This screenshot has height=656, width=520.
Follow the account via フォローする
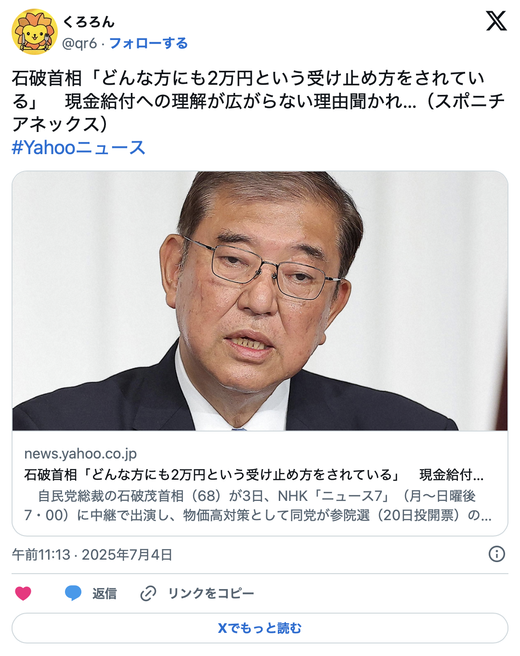coord(148,43)
